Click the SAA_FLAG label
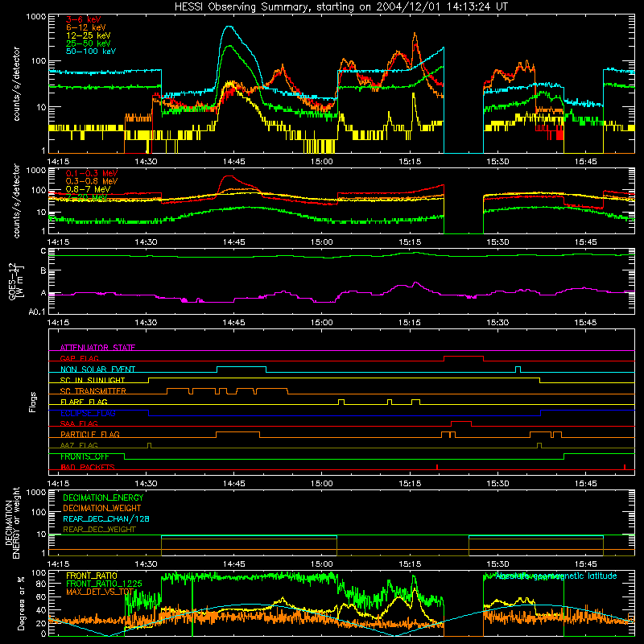 (x=79, y=423)
